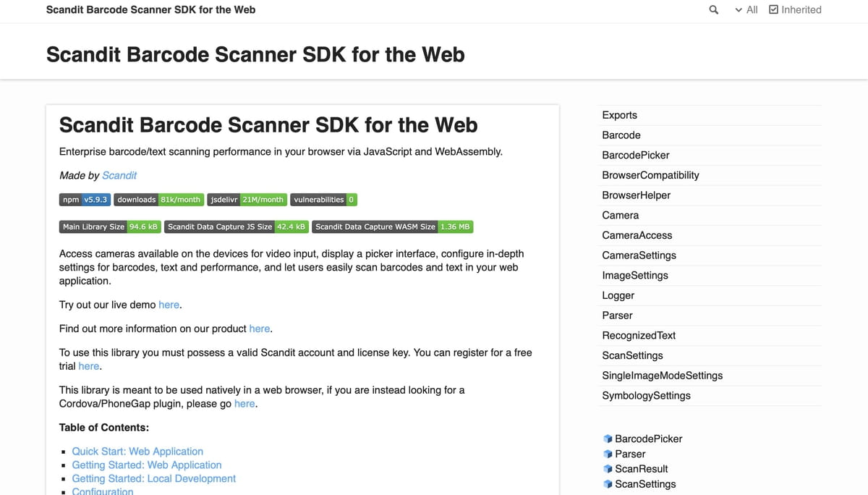Expand the All visibility filter dropdown
Image resolution: width=868 pixels, height=495 pixels.
(x=746, y=10)
